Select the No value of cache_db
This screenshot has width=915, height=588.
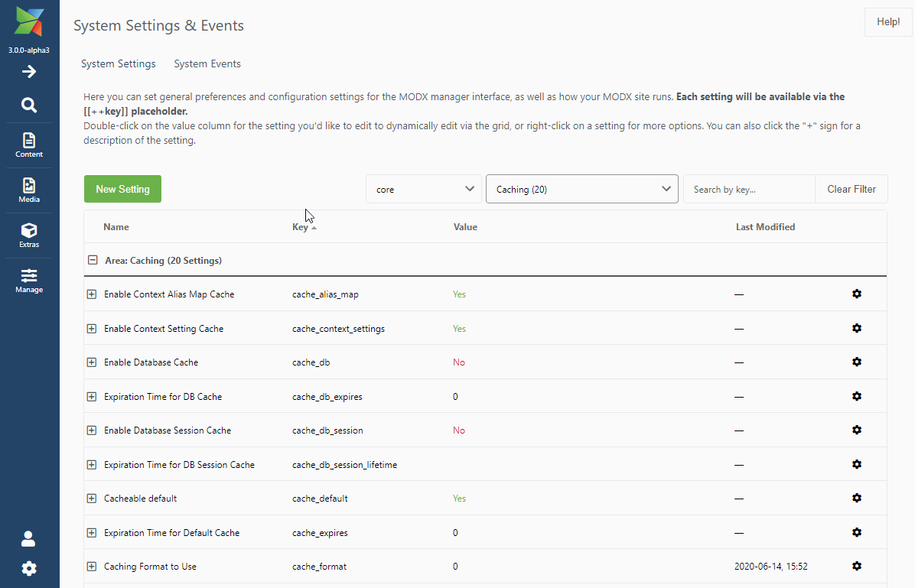(459, 362)
